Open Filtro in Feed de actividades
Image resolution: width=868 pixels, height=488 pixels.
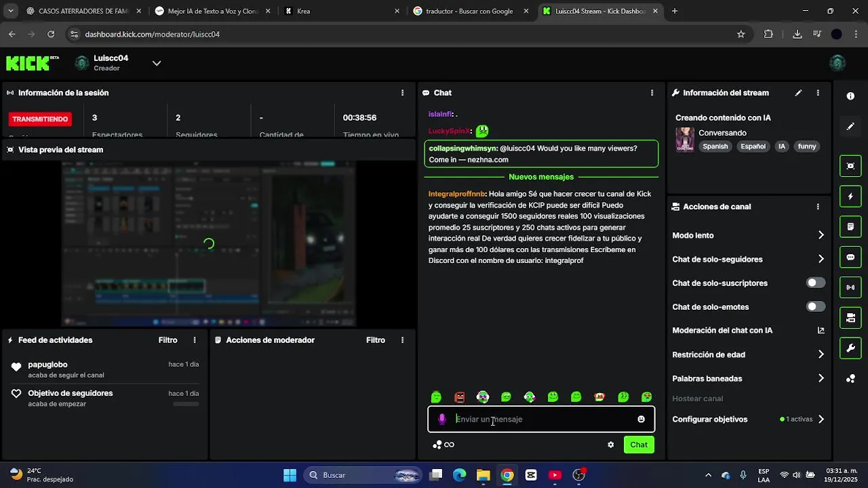168,340
